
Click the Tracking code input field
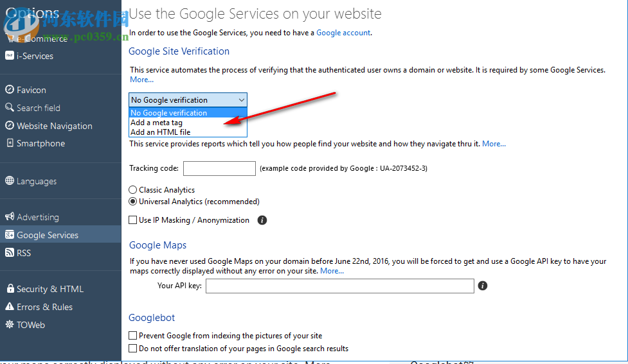pos(219,168)
